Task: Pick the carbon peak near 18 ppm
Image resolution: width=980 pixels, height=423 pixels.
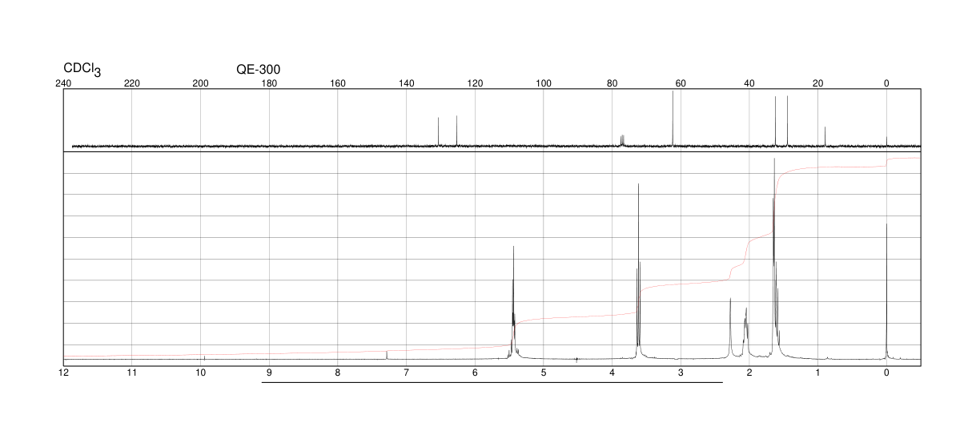Action: click(x=825, y=137)
